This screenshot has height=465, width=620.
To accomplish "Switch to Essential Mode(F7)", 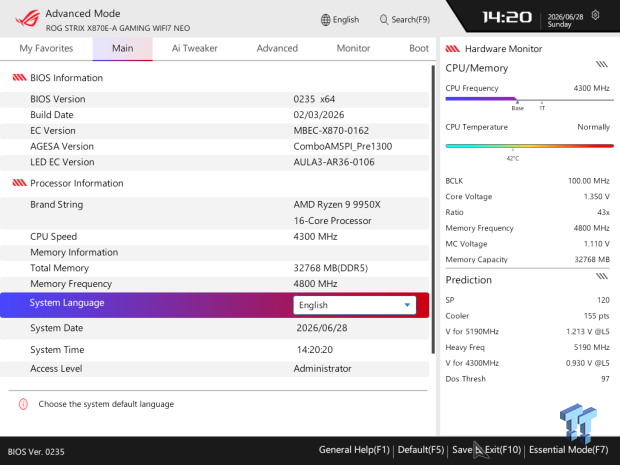I will tap(569, 450).
